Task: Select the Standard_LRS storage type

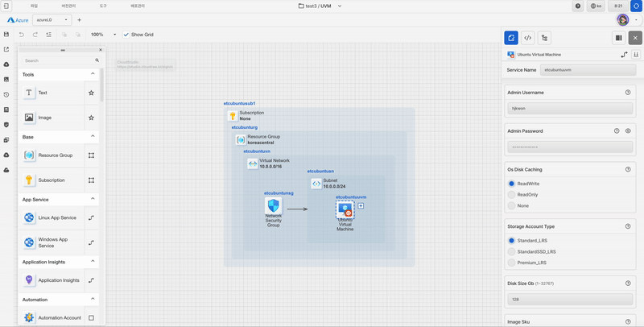Action: coord(511,241)
